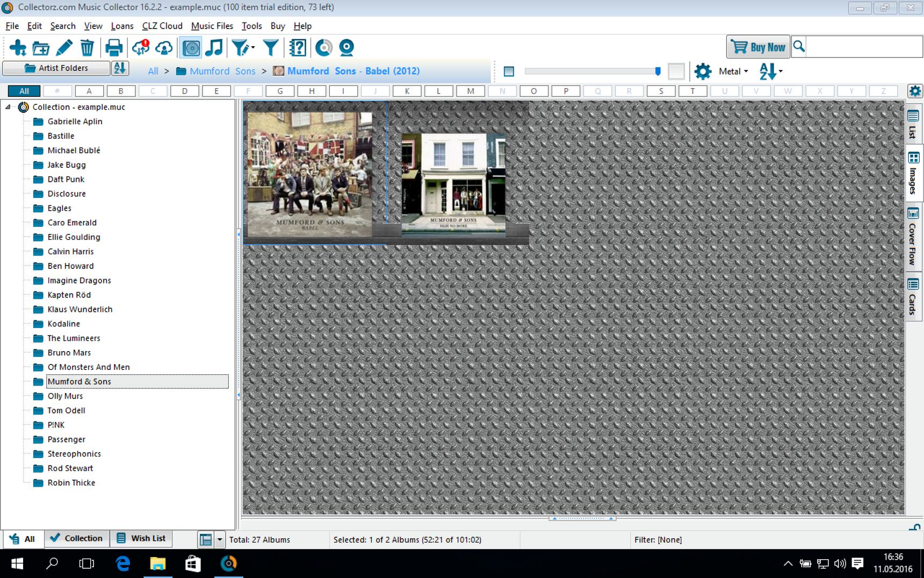Click the All breadcrumb link
Image resolution: width=924 pixels, height=578 pixels.
pos(153,71)
